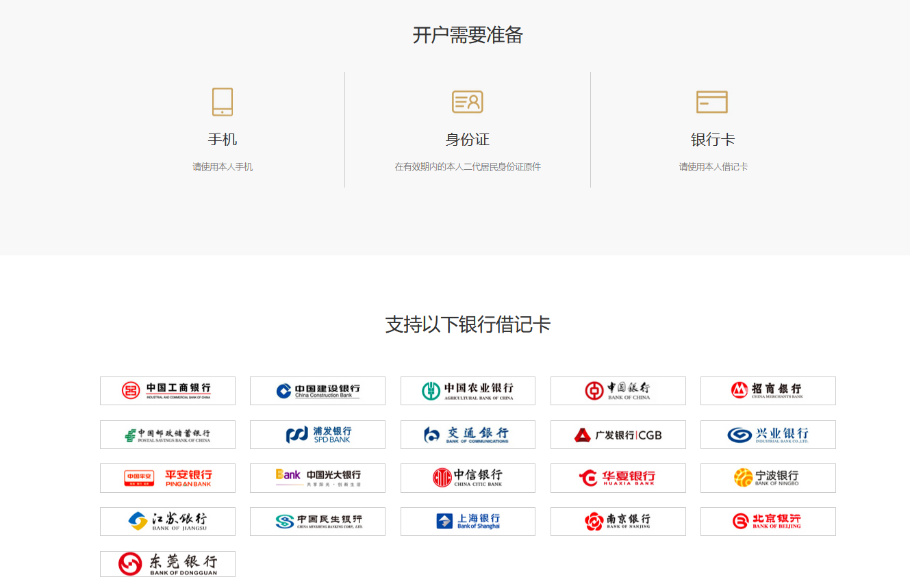Select the China Construction Bank logo

pos(318,391)
